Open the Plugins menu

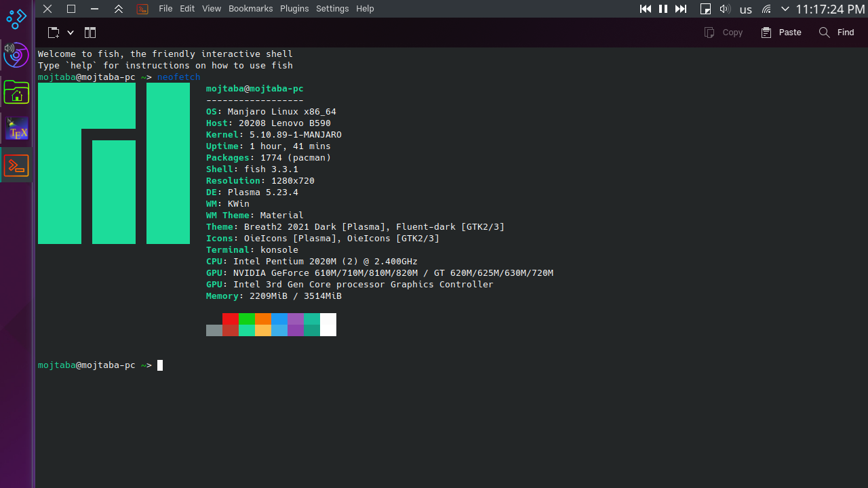[x=294, y=9]
